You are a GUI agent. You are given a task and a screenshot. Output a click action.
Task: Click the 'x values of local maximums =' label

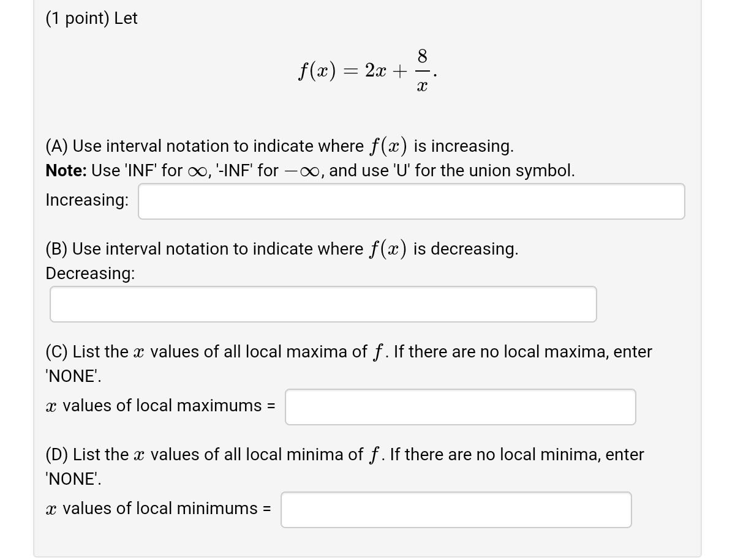160,405
